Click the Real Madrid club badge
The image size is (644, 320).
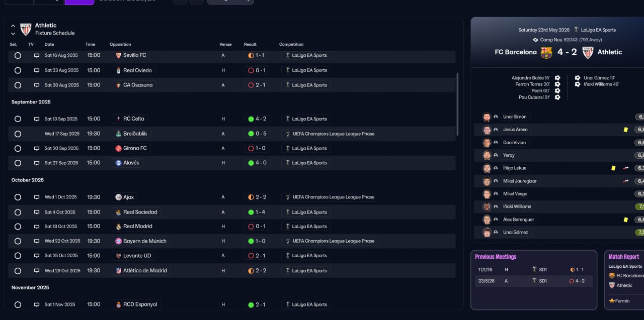pyautogui.click(x=118, y=227)
